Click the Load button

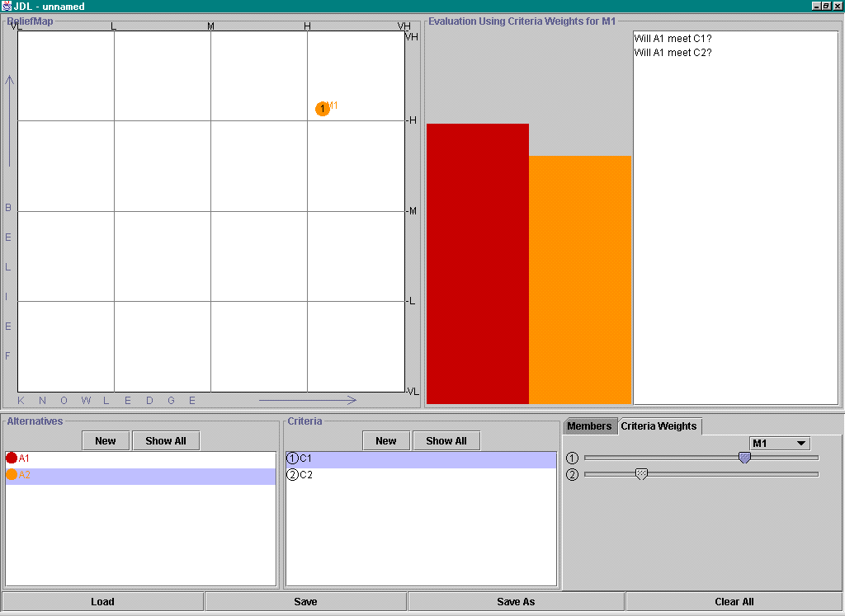(102, 601)
